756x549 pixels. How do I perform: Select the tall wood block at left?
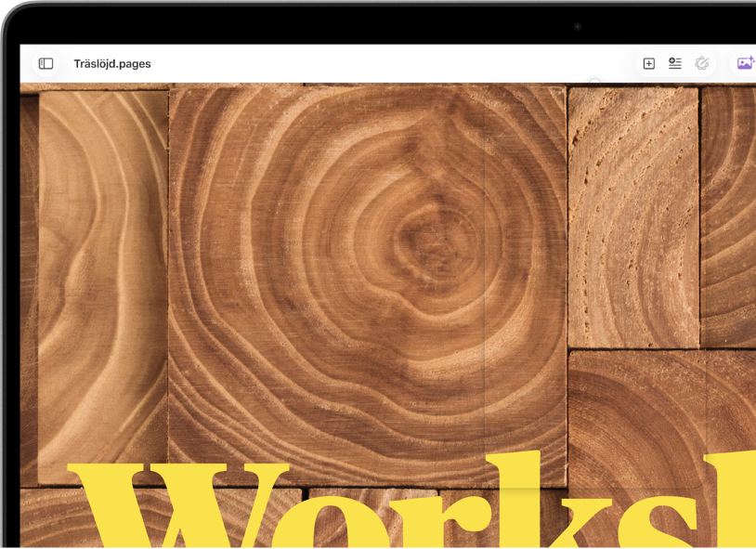[103, 287]
